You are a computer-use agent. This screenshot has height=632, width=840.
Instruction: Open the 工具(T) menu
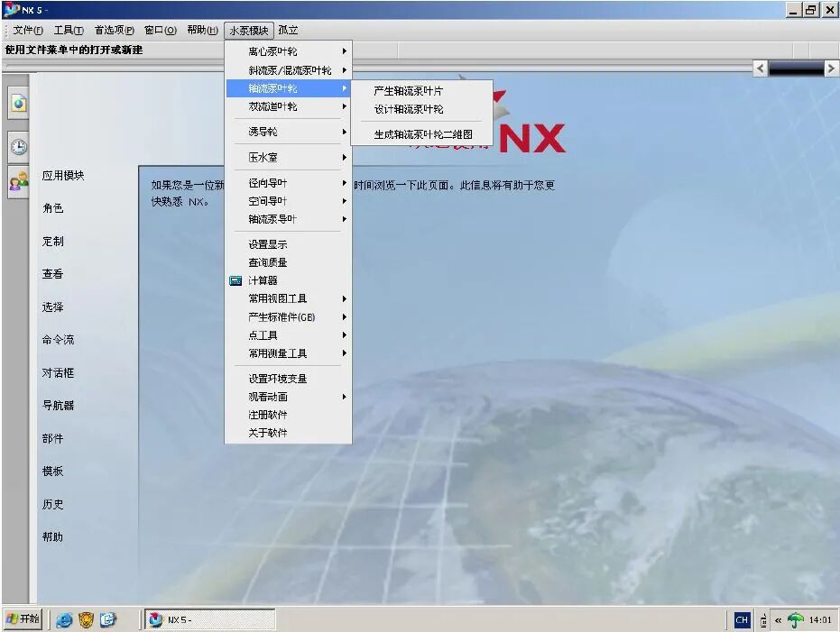(x=69, y=31)
